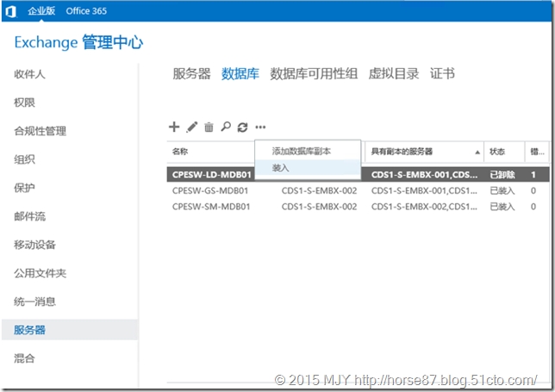Click the refresh icon in toolbar

242,128
